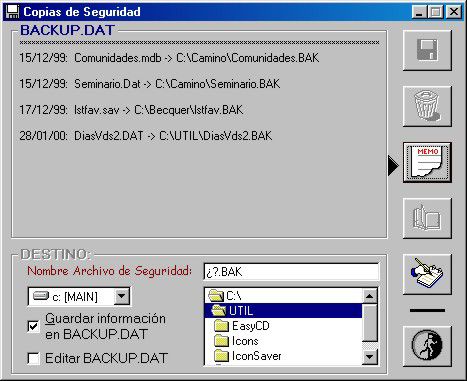The image size is (467, 381).
Task: Close the Copias de Seguridad window
Action: point(454,12)
